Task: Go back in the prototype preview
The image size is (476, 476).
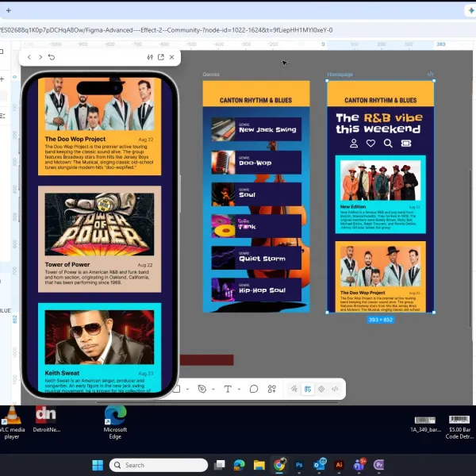Action: tap(29, 57)
